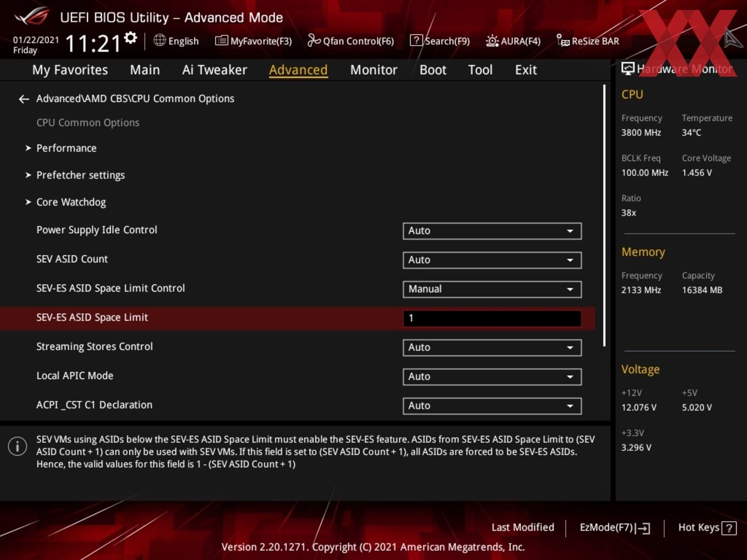747x560 pixels.
Task: Click the Hardware Monitor screen icon
Action: click(x=628, y=68)
